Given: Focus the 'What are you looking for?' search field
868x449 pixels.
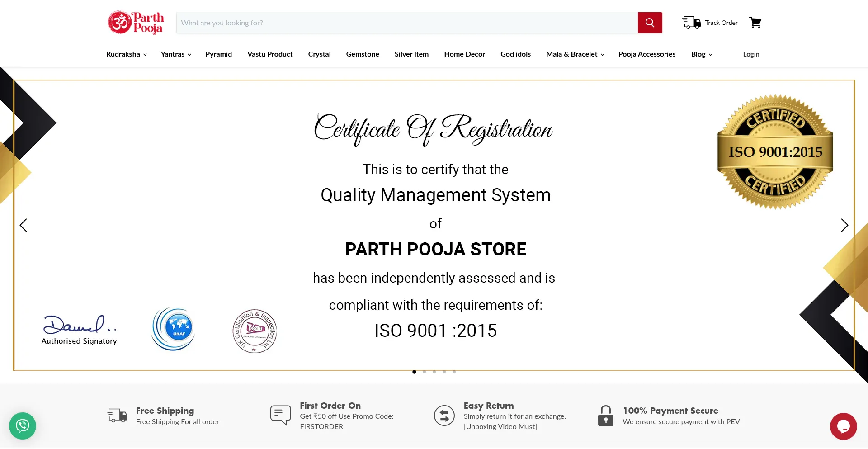Looking at the screenshot, I should [x=407, y=23].
